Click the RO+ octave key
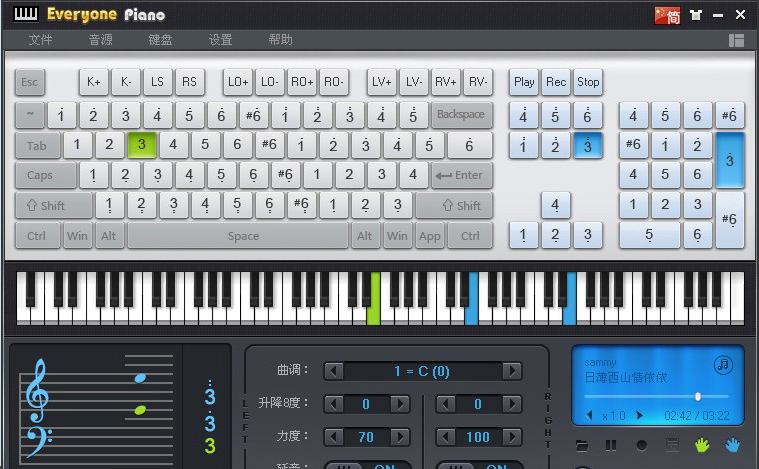The image size is (759, 469). point(302,82)
